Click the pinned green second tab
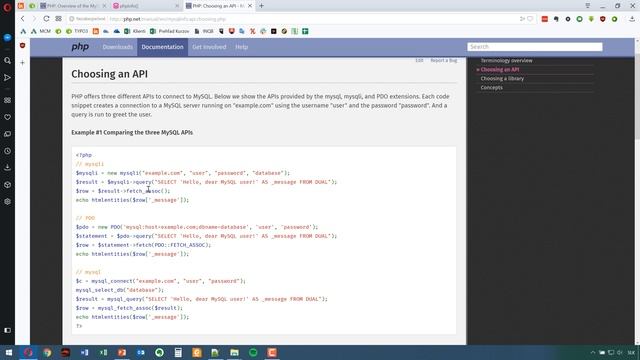Screen dimensions: 640x360 [x=32, y=6]
